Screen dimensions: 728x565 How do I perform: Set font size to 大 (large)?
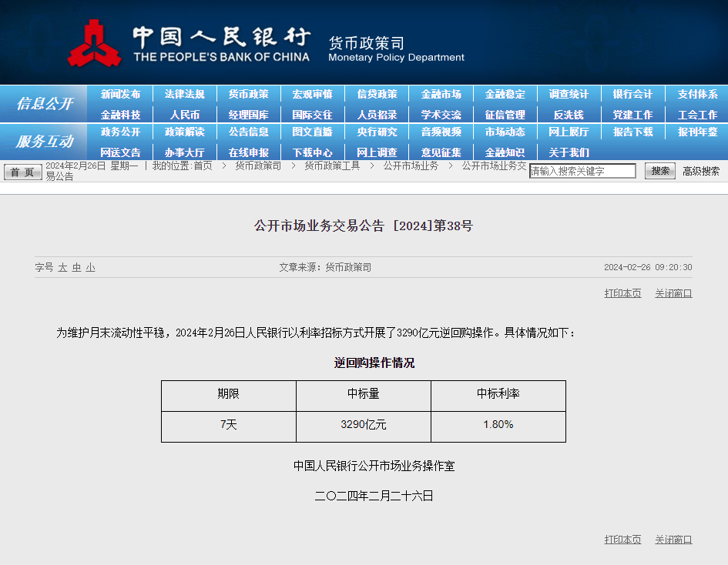click(62, 267)
